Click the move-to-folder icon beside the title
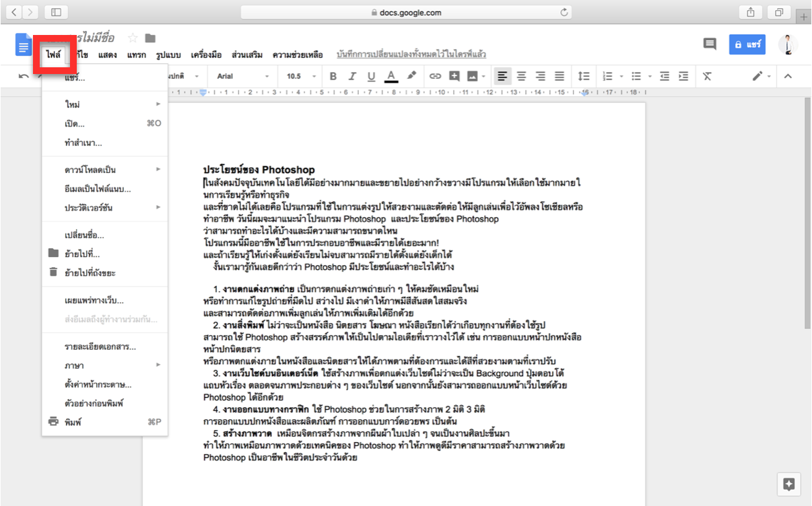 149,38
